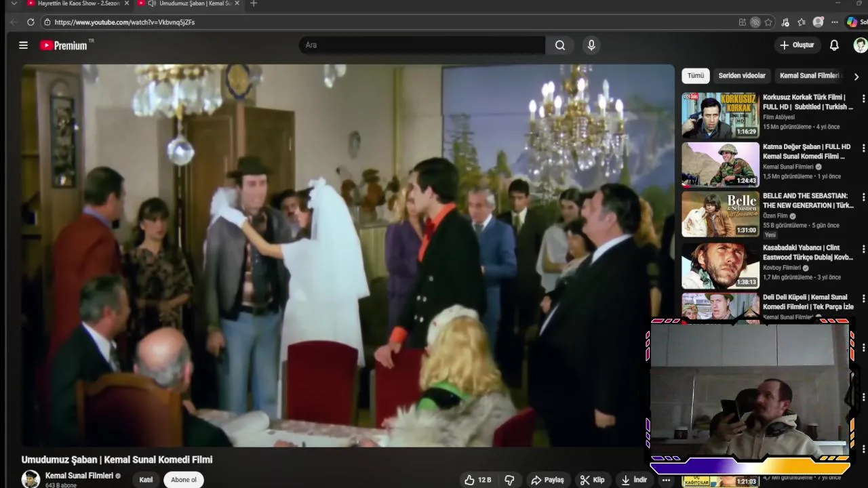Open Korkusuz Korkak video thumbnail
The image size is (868, 488).
720,115
